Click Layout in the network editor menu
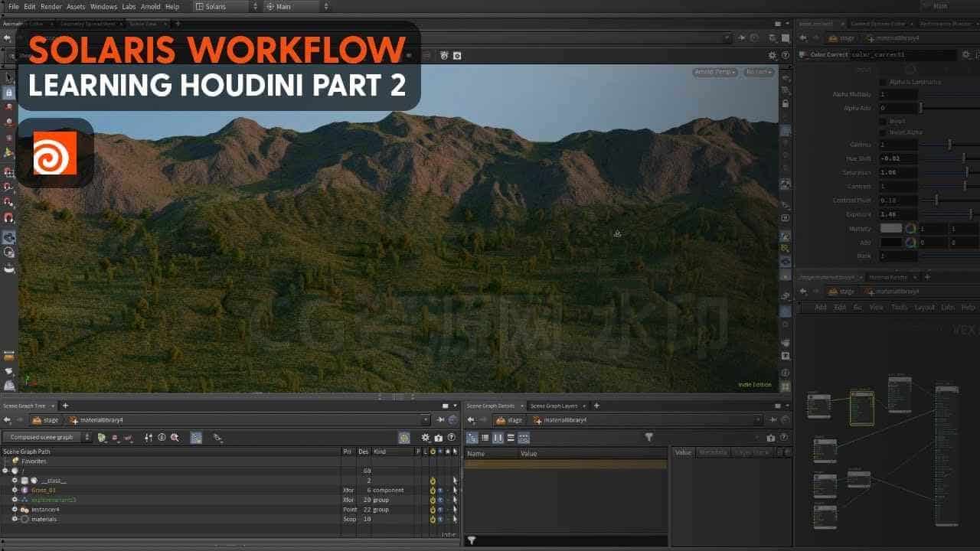The height and width of the screenshot is (551, 980). (925, 307)
